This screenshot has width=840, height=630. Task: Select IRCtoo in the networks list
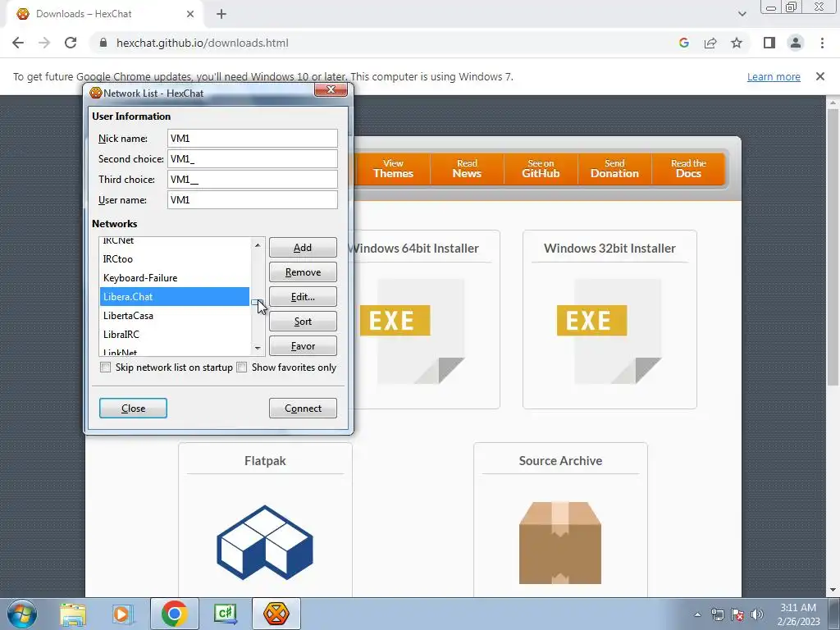pyautogui.click(x=175, y=258)
